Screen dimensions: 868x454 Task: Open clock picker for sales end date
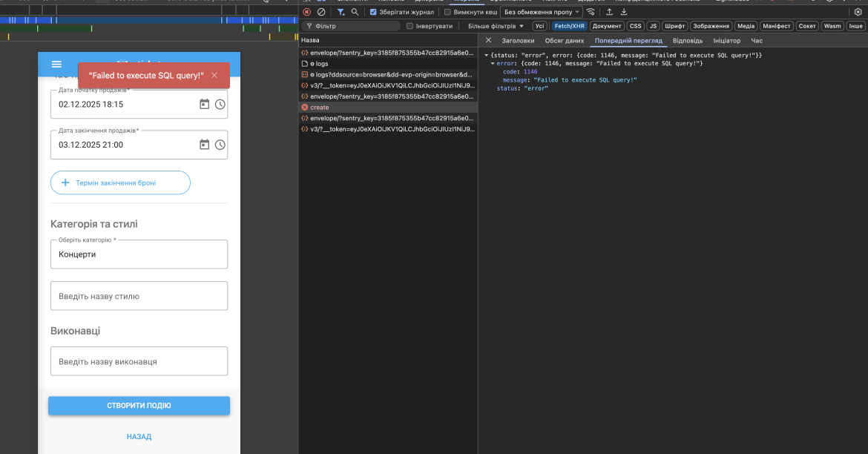(x=220, y=145)
